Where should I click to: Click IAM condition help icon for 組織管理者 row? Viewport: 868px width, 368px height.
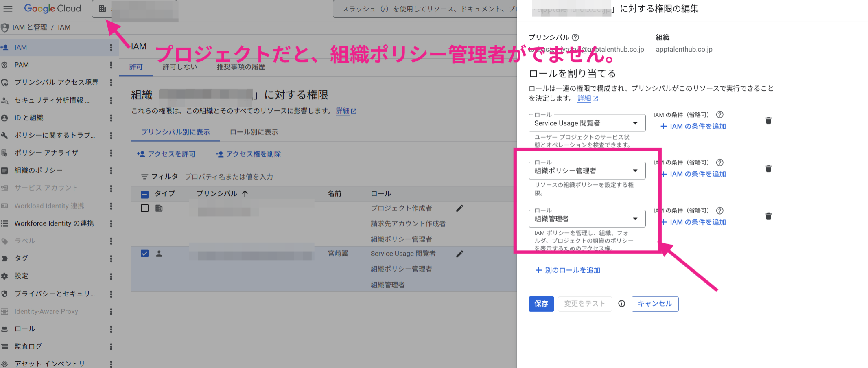[x=719, y=210]
